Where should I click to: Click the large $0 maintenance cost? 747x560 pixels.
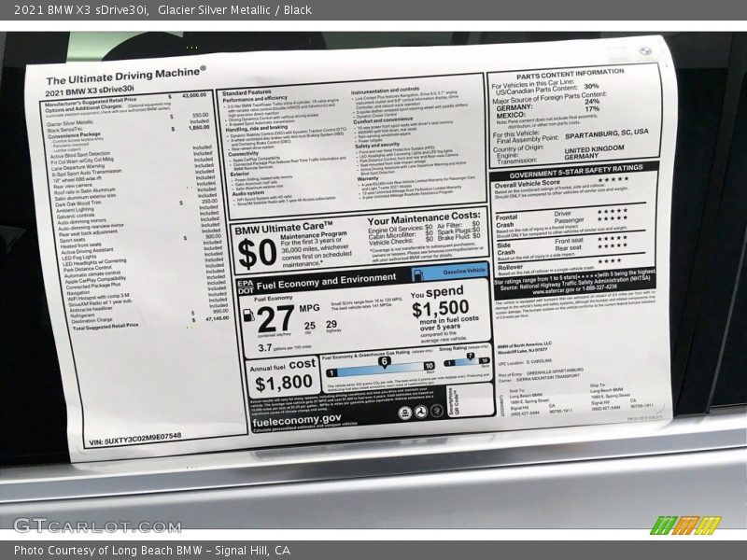coord(257,253)
